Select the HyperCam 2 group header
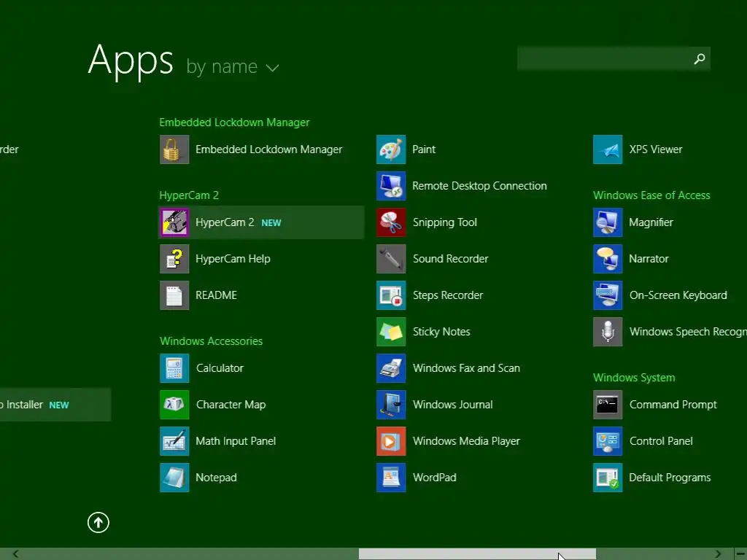The image size is (747, 560). (189, 195)
